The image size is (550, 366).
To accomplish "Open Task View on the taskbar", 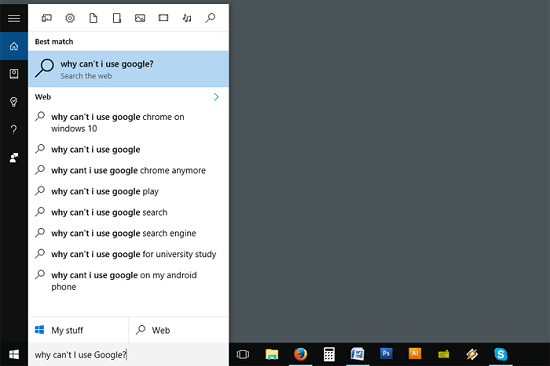I will pos(243,354).
